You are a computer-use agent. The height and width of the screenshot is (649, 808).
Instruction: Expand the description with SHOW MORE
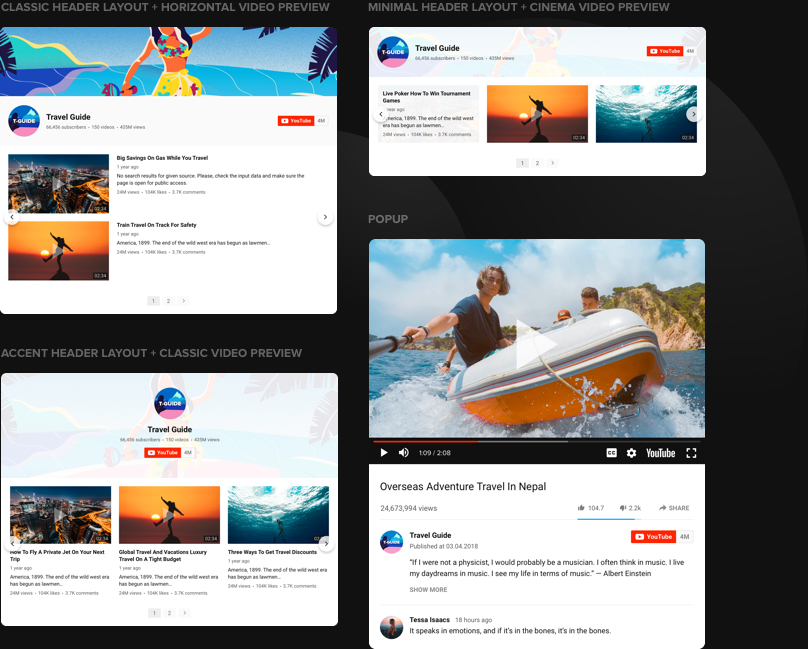click(428, 590)
